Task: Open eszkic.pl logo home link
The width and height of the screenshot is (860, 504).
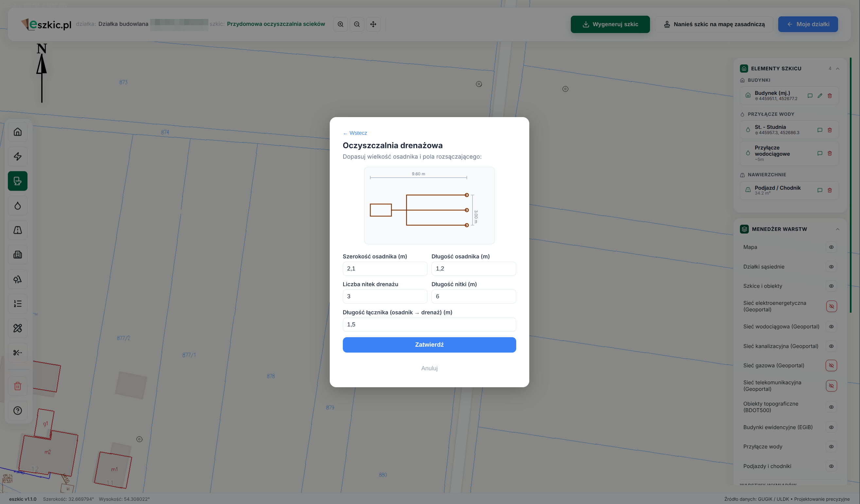Action: pos(46,24)
